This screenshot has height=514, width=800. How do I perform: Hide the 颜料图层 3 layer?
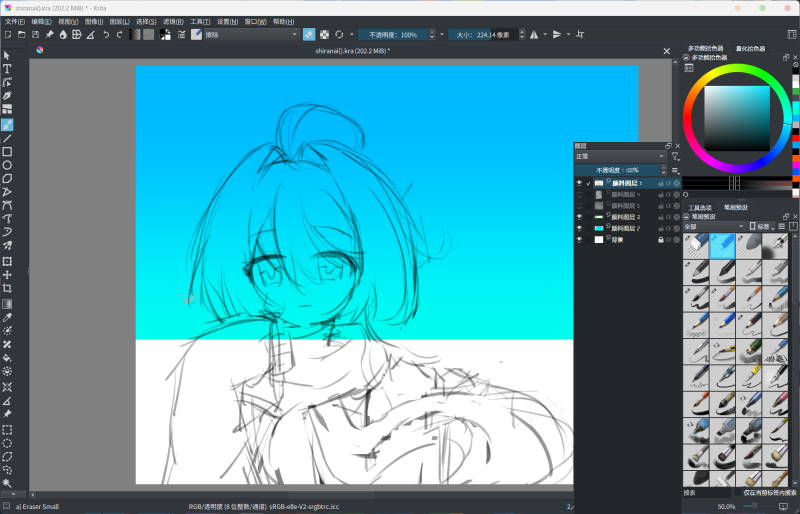click(579, 217)
